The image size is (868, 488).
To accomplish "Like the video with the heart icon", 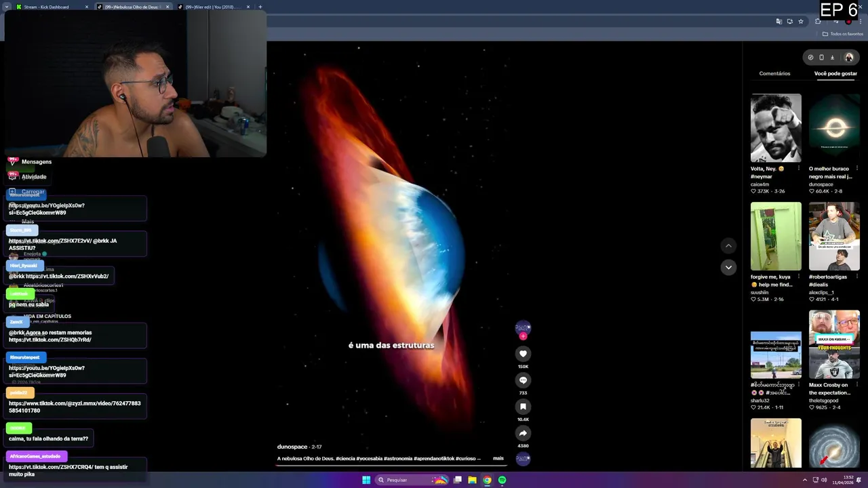I will 523,354.
